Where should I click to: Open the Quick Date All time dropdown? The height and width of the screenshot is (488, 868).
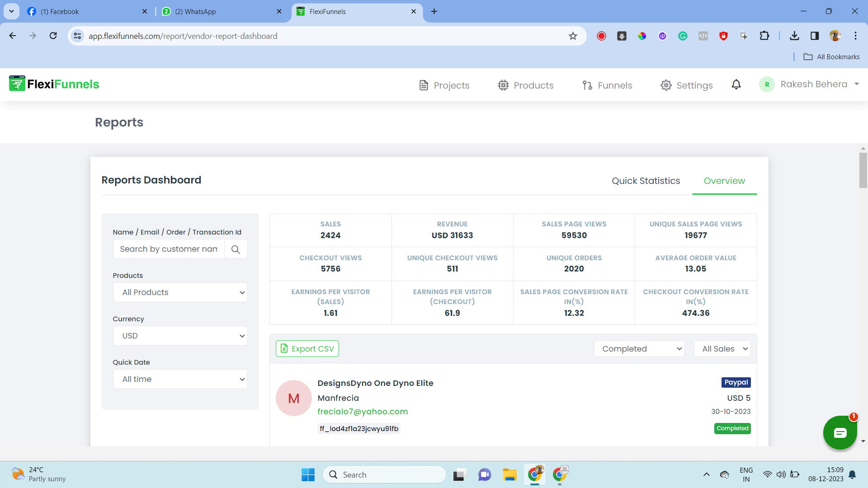[180, 379]
